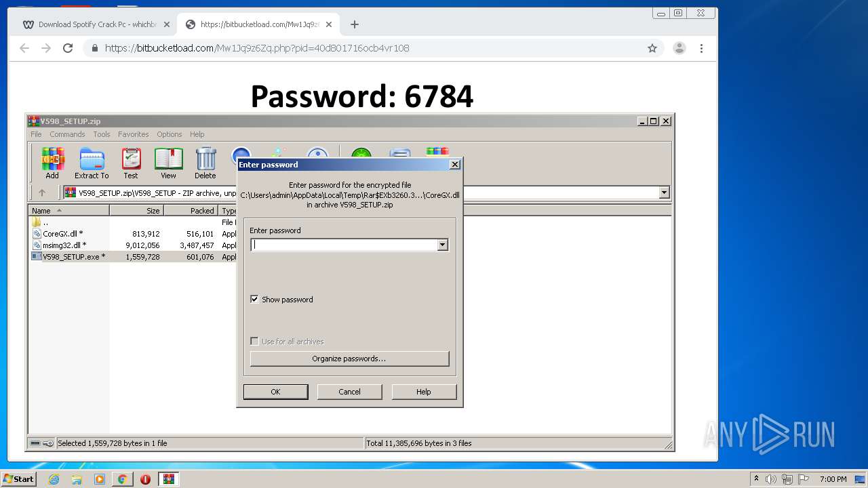Viewport: 868px width, 488px height.
Task: Click Help in the Enter password dialog
Action: [x=424, y=392]
